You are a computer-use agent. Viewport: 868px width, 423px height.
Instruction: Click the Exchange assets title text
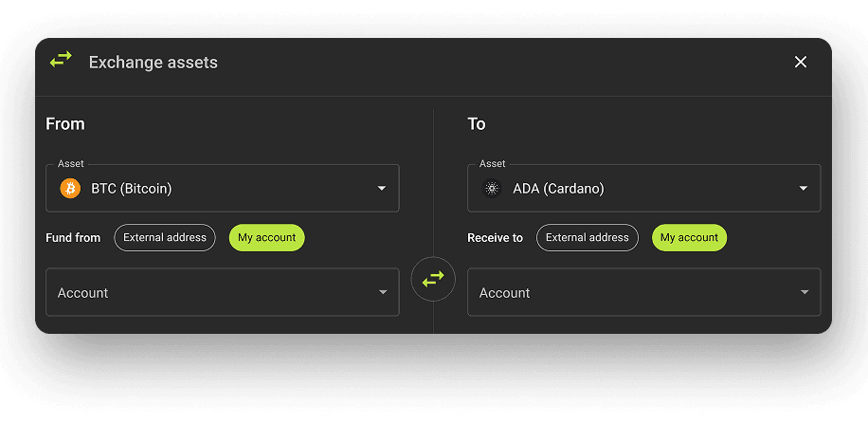pos(154,63)
